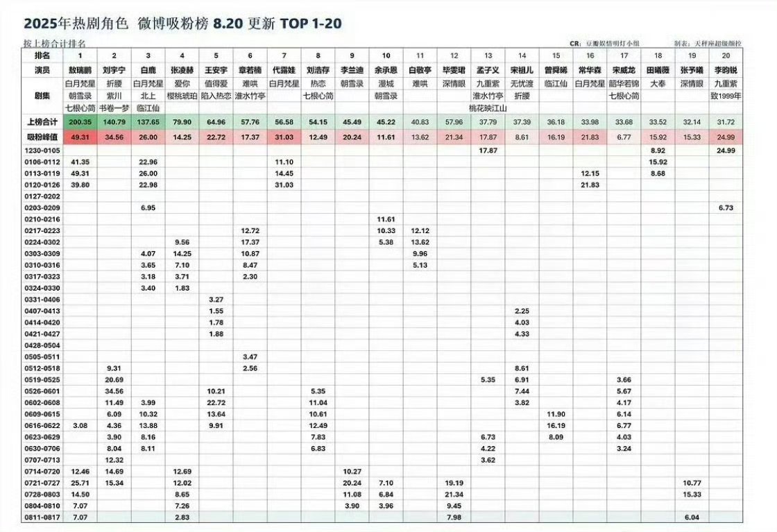Select "21.34" in the 0728-0803 row
Image resolution: width=777 pixels, height=532 pixels.
point(454,495)
